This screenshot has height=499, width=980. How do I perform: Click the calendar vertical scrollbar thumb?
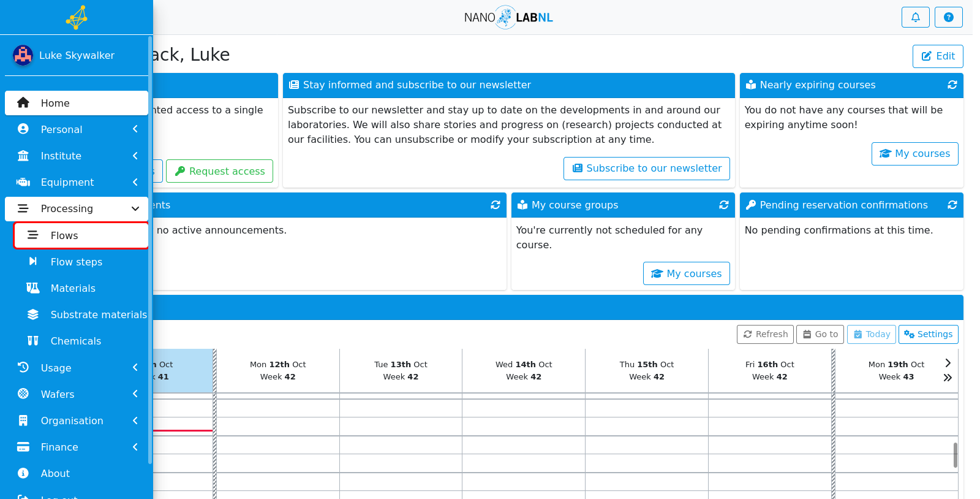956,455
